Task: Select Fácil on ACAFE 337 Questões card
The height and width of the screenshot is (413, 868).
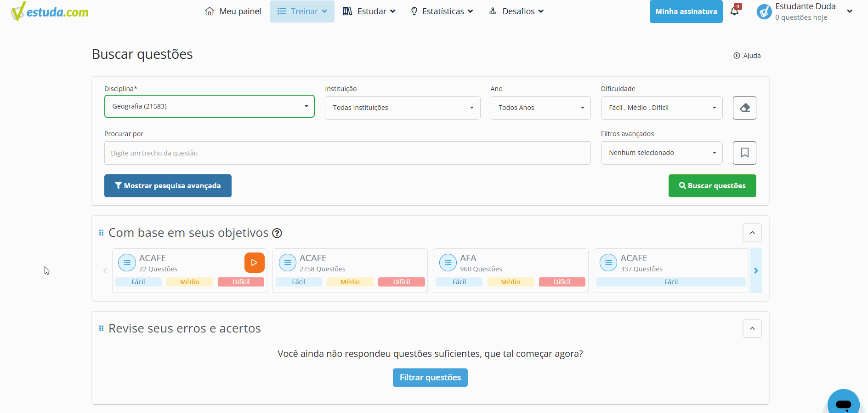Action: click(671, 282)
